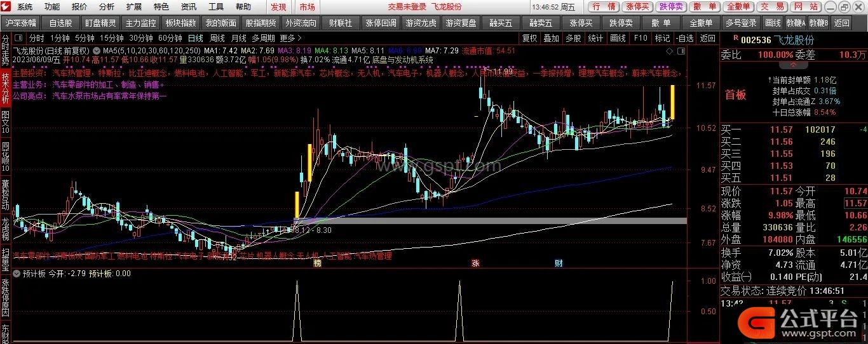Click the purple 跌停卖 title bar button
The height and width of the screenshot is (344, 868).
671,7
